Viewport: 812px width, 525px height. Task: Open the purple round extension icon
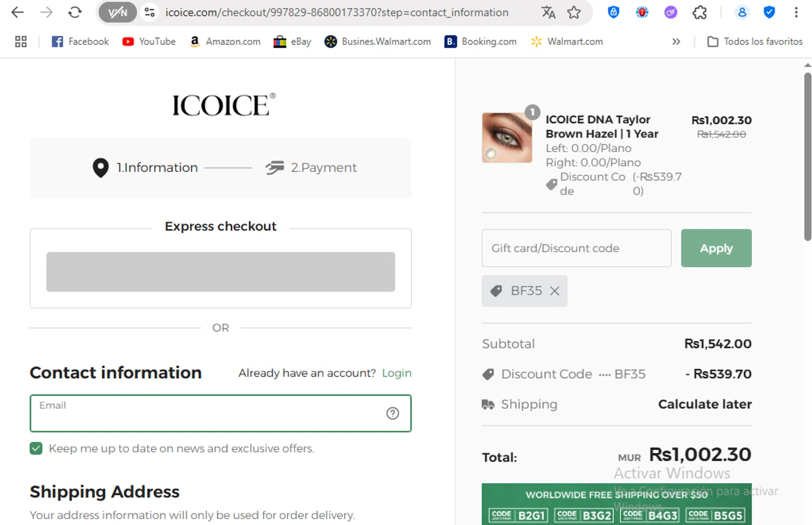click(x=671, y=12)
